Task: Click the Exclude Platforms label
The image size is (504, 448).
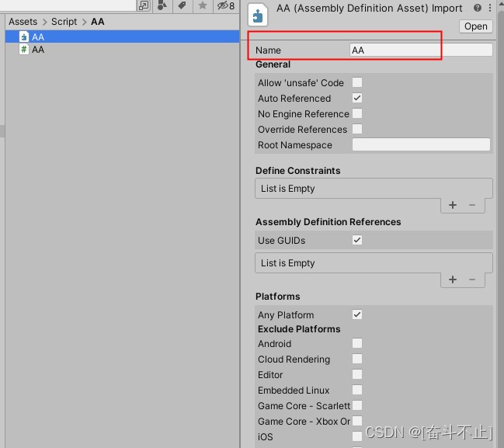Action: [x=299, y=328]
